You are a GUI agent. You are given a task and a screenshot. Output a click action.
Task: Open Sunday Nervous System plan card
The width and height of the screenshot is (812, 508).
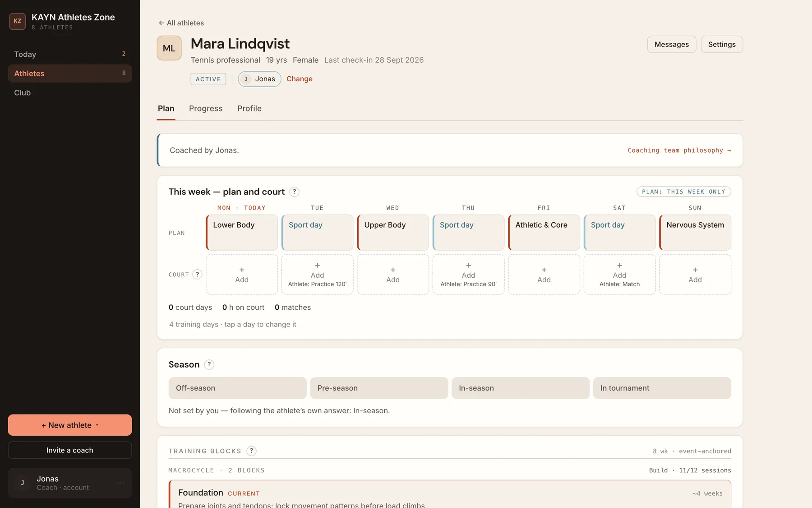point(695,233)
